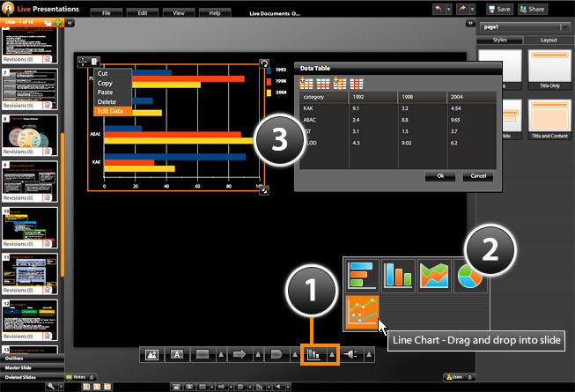The width and height of the screenshot is (575, 392).
Task: Click the connector plug tool
Action: pyautogui.click(x=350, y=354)
